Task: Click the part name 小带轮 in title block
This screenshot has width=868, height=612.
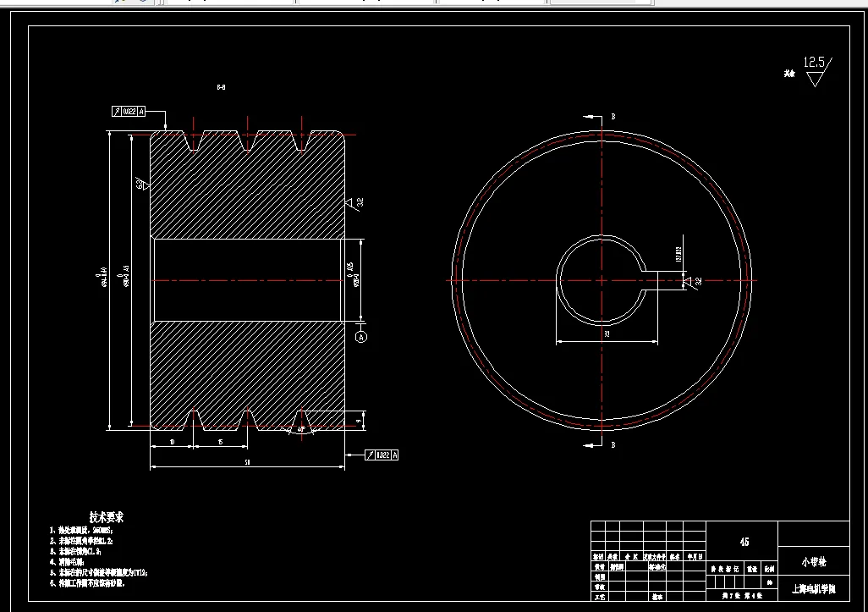Action: click(814, 562)
